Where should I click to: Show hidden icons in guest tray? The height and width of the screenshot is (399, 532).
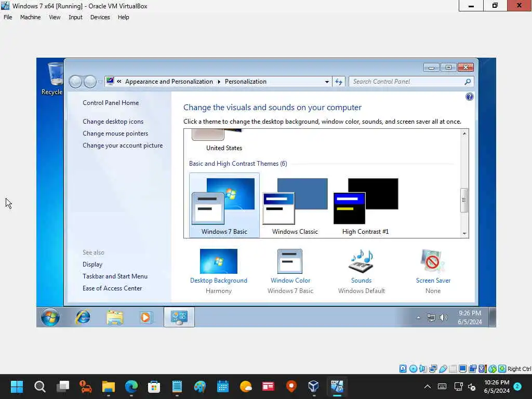coord(418,318)
